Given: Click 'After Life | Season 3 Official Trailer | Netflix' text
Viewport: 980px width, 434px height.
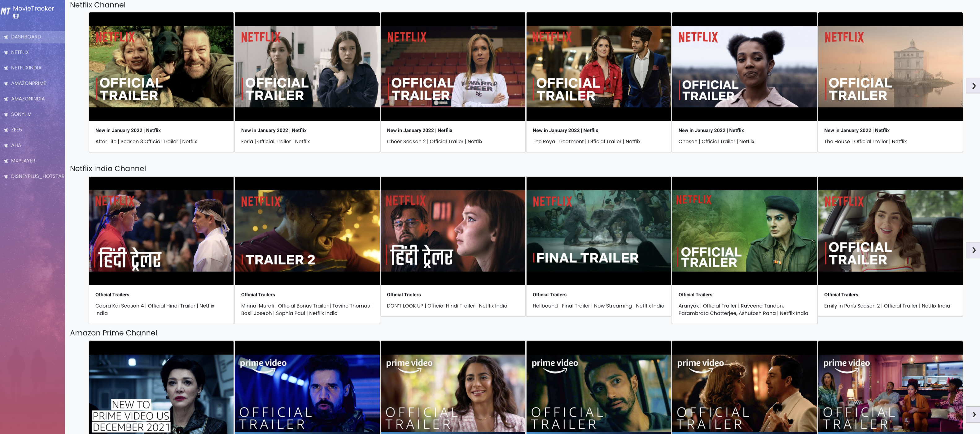Looking at the screenshot, I should [x=146, y=142].
